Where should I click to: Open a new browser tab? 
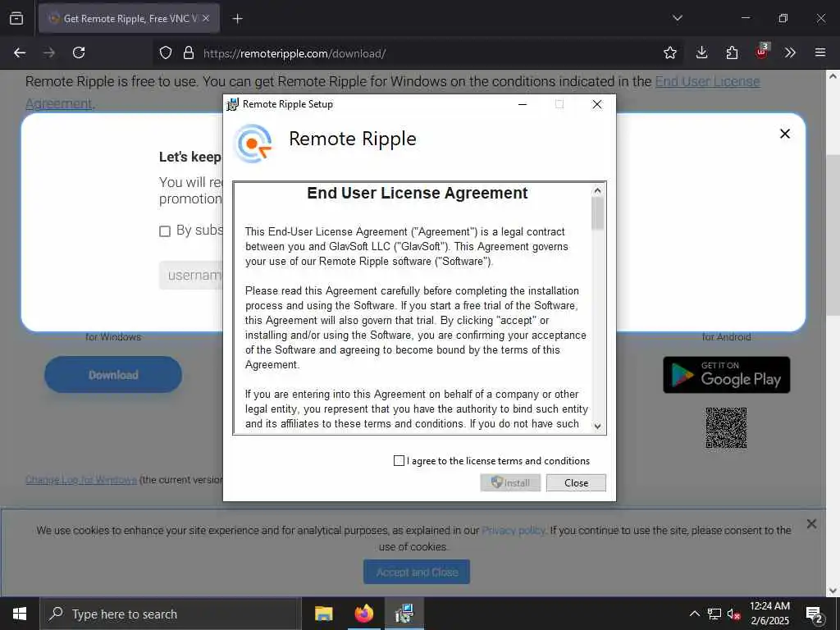pos(237,19)
